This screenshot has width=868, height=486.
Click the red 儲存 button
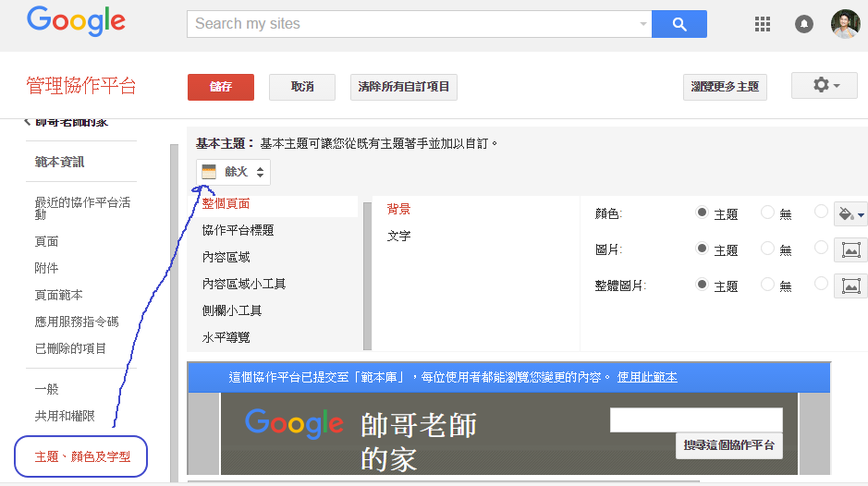pyautogui.click(x=220, y=87)
